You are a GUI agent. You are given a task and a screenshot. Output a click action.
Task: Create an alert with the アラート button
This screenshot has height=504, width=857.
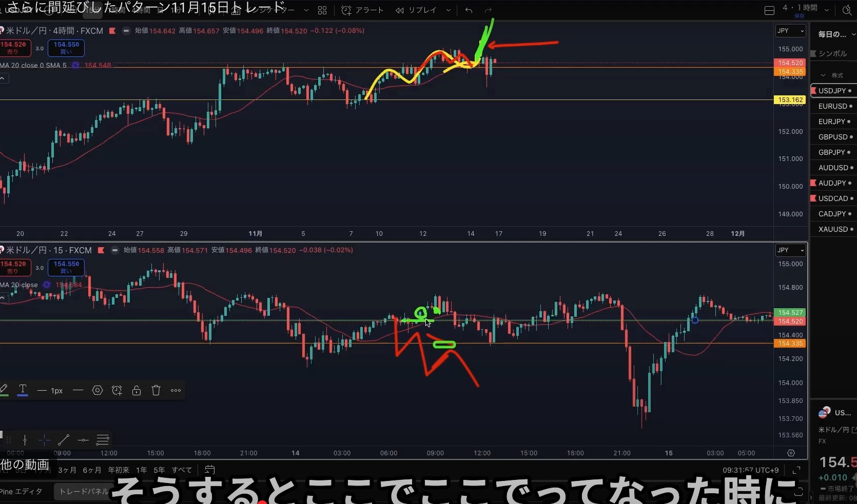(x=362, y=10)
